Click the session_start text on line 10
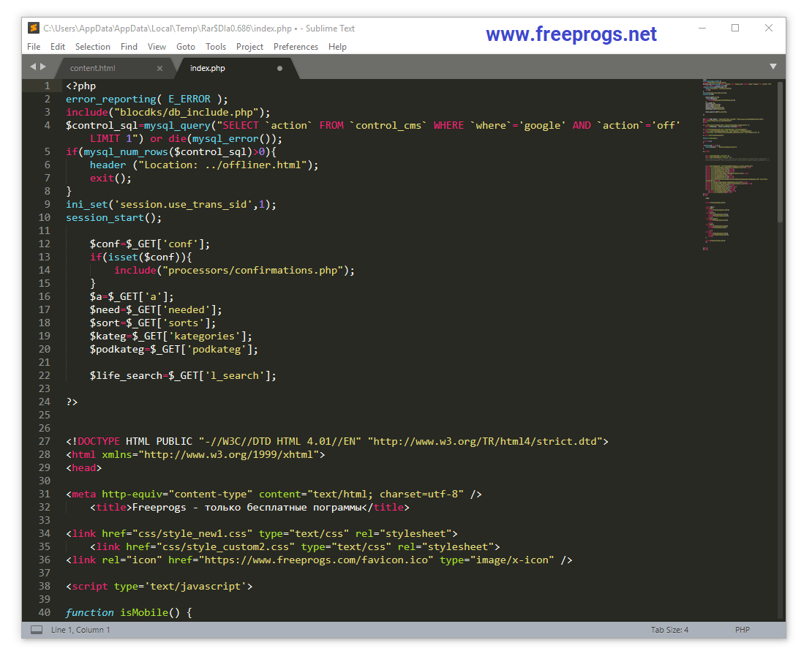The image size is (812, 662). coord(105,217)
